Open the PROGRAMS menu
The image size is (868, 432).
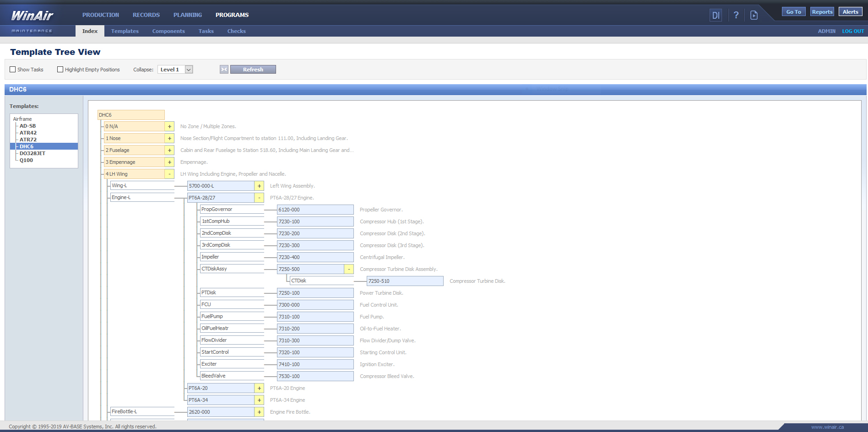232,15
